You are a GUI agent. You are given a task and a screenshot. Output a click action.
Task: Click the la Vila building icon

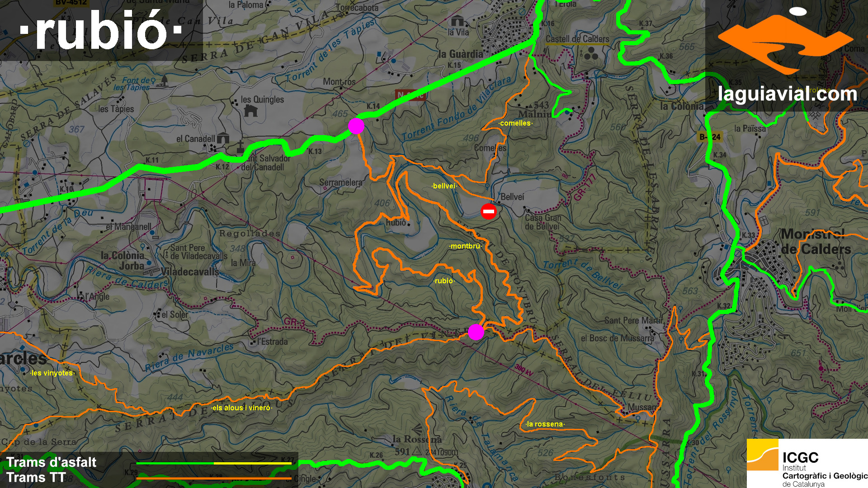coord(458,21)
